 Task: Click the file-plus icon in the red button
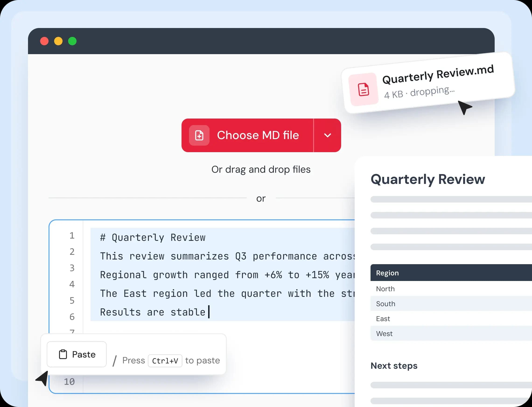tap(199, 135)
